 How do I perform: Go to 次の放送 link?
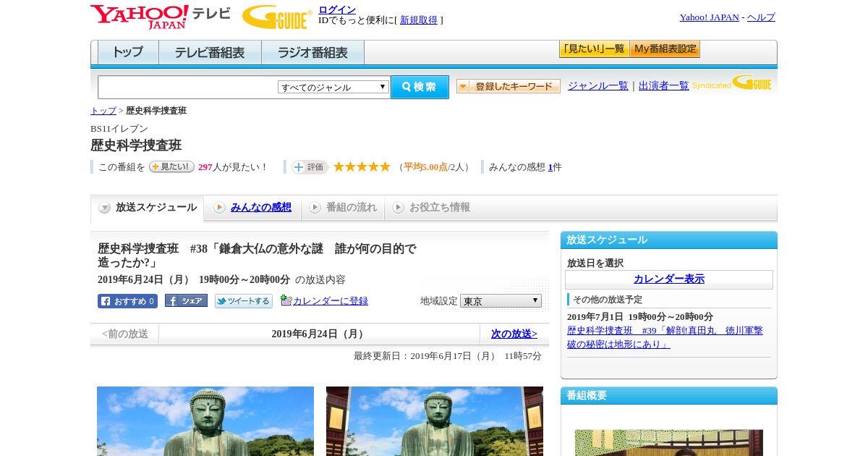[x=514, y=334]
